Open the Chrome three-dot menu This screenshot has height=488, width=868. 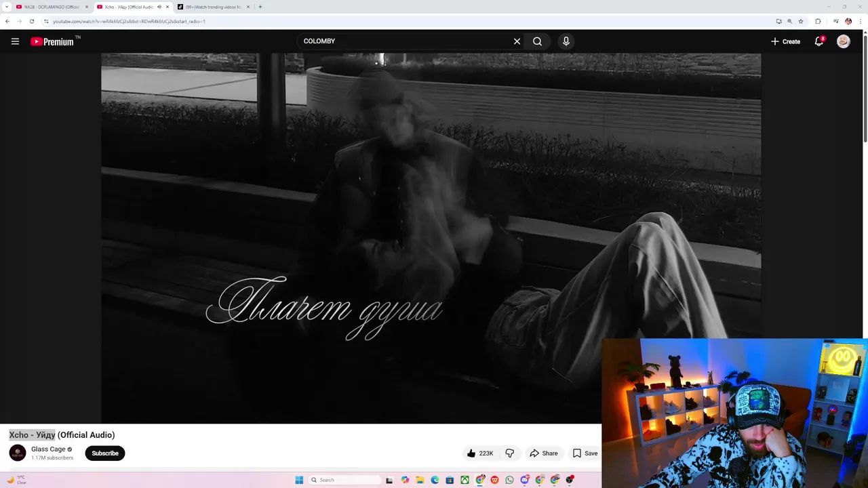(x=861, y=21)
